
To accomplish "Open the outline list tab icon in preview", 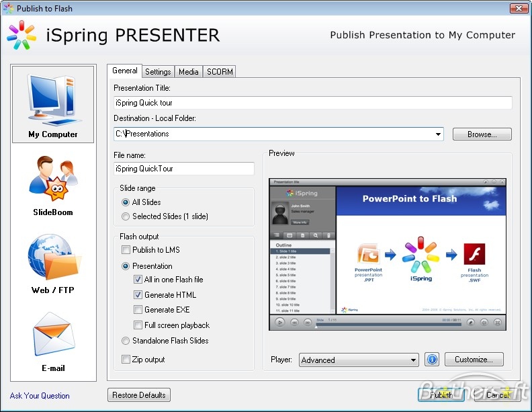I will tap(277, 235).
